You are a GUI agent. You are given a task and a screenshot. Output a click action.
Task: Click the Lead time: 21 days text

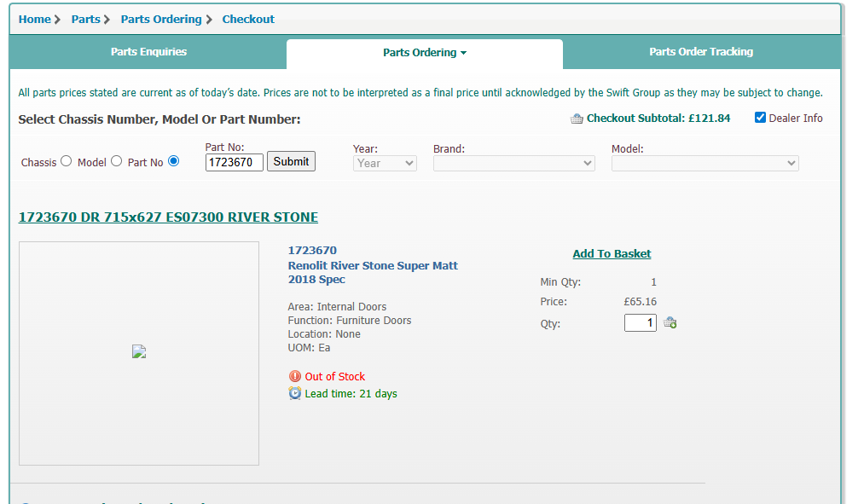click(x=351, y=394)
